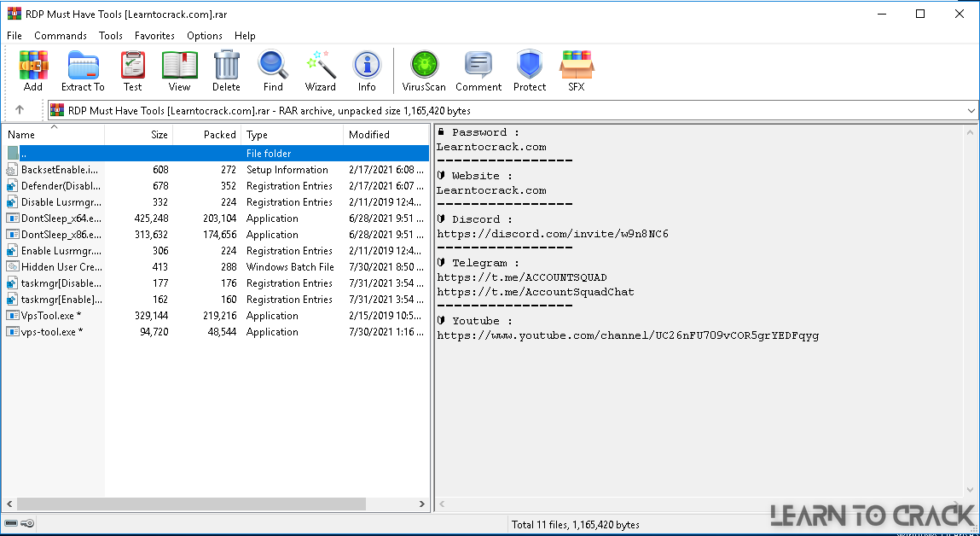Click the up-one-level arrow
The height and width of the screenshot is (536, 980).
(18, 110)
